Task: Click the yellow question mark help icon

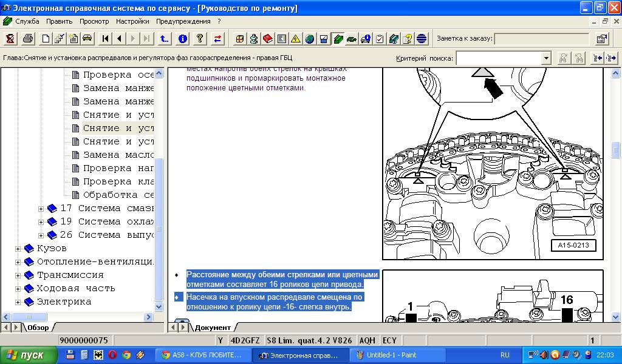Action: pos(199,39)
